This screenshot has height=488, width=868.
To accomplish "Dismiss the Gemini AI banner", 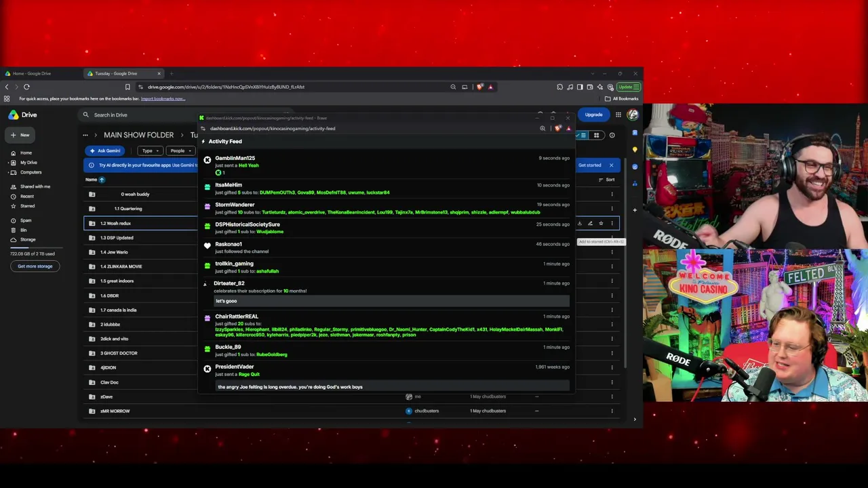I will [611, 165].
